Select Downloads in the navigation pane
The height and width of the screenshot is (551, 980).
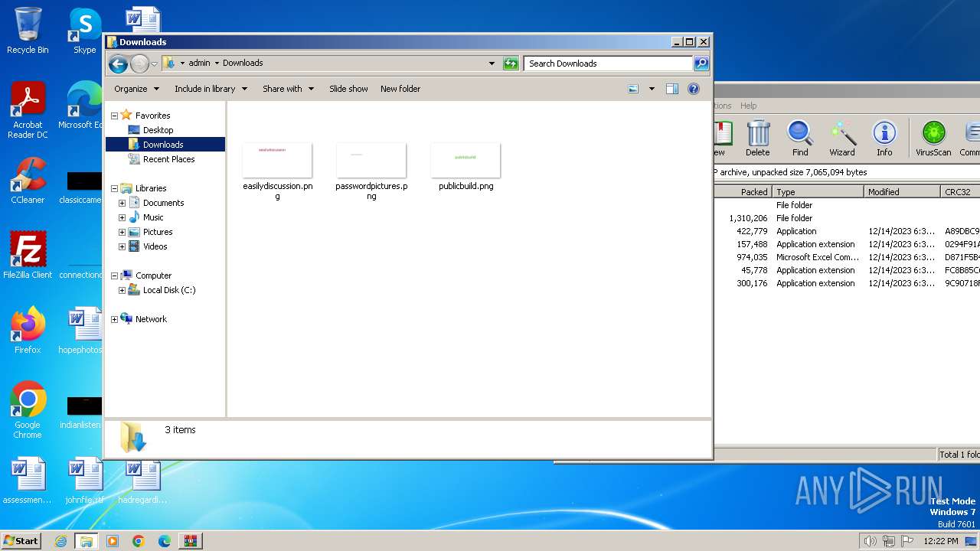pyautogui.click(x=163, y=145)
